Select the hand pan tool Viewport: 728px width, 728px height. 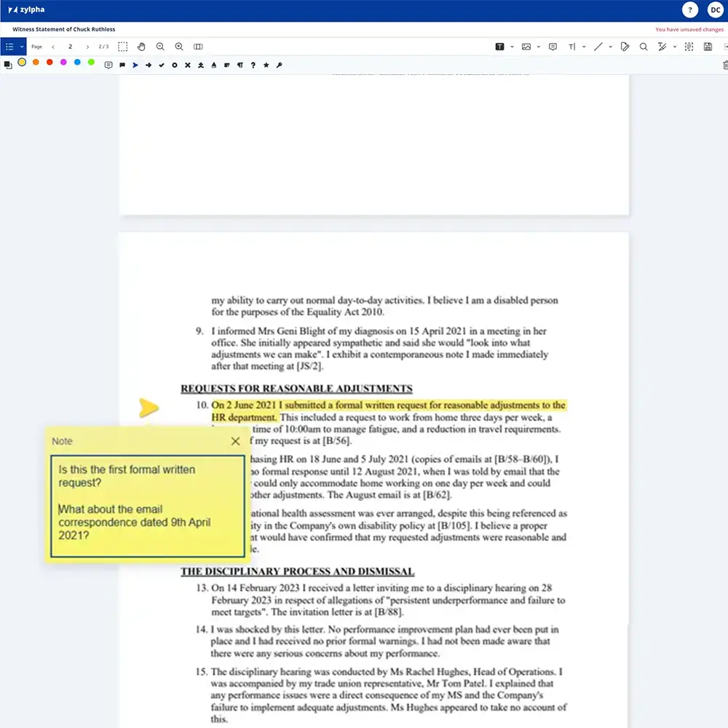click(x=142, y=47)
